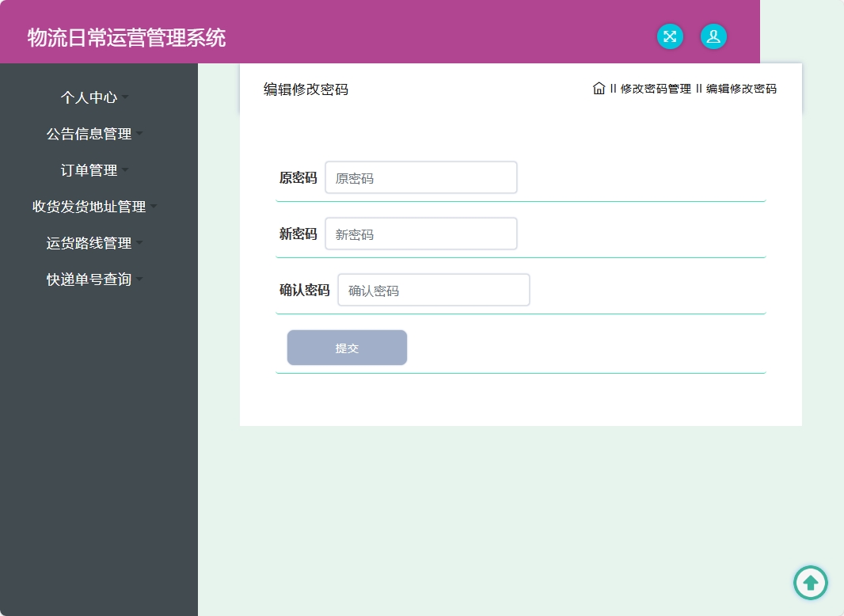The height and width of the screenshot is (616, 844).
Task: Expand the 运货路线管理 dropdown arrow
Action: tap(139, 242)
